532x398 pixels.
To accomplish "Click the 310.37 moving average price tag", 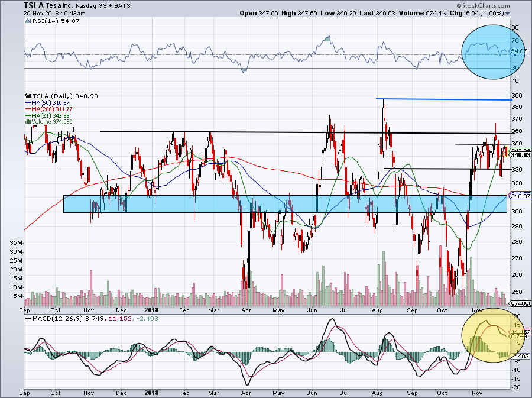I will (520, 196).
